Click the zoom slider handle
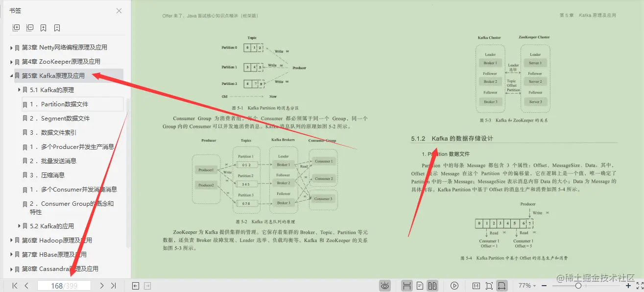This screenshot has width=644, height=292. point(578,286)
